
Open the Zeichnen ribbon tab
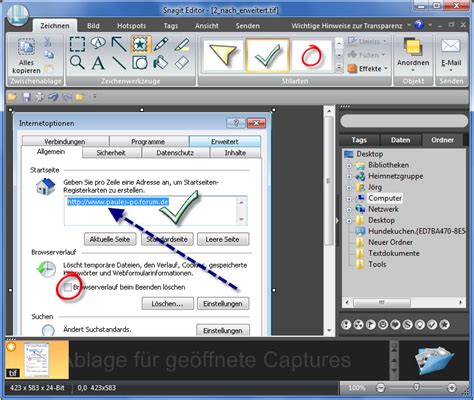coord(55,26)
